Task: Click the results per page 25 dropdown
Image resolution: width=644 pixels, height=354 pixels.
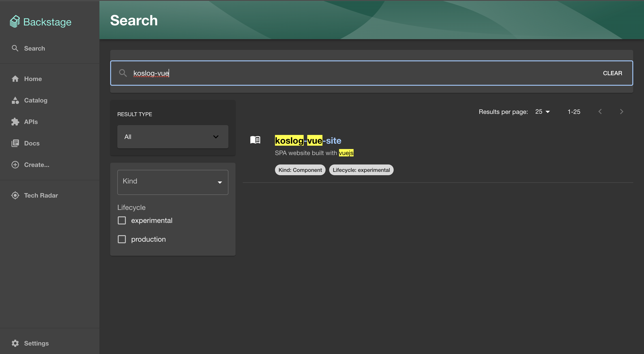Action: point(542,112)
